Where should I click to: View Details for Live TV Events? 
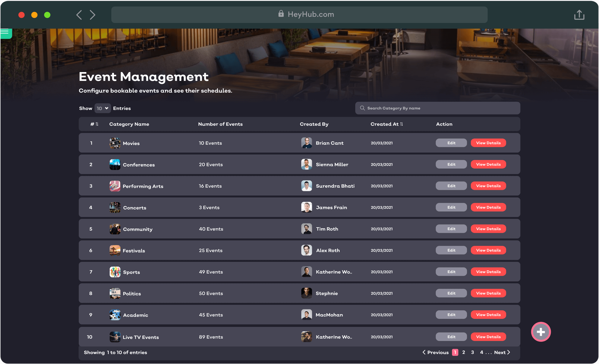[x=488, y=336]
